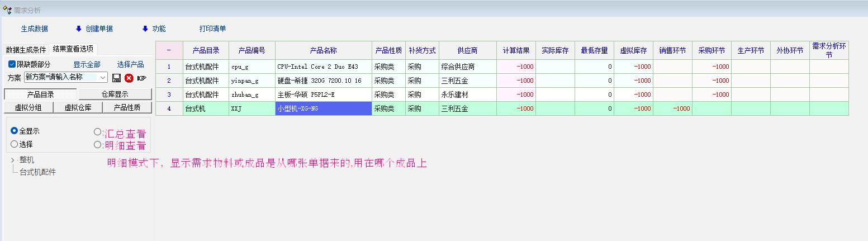Click the save scheme floppy disk icon
Viewport: 868px width, 241px height.
pyautogui.click(x=116, y=78)
